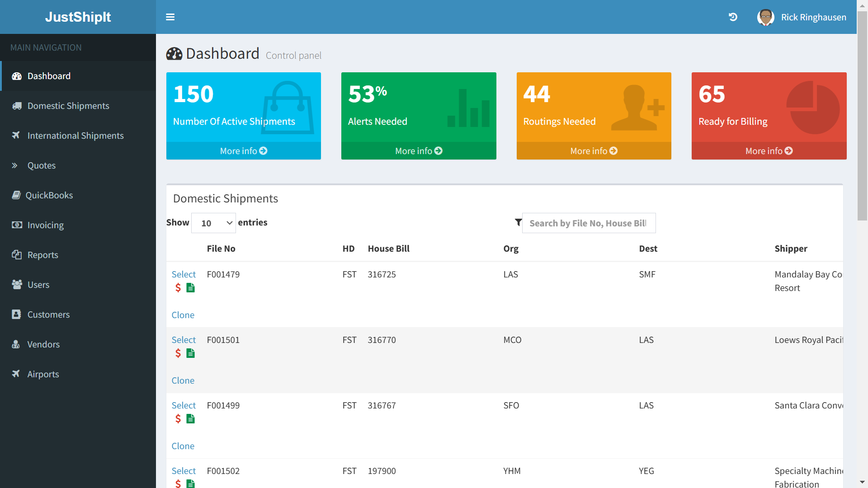The height and width of the screenshot is (488, 868).
Task: Click the document icon for F001479
Action: point(191,288)
